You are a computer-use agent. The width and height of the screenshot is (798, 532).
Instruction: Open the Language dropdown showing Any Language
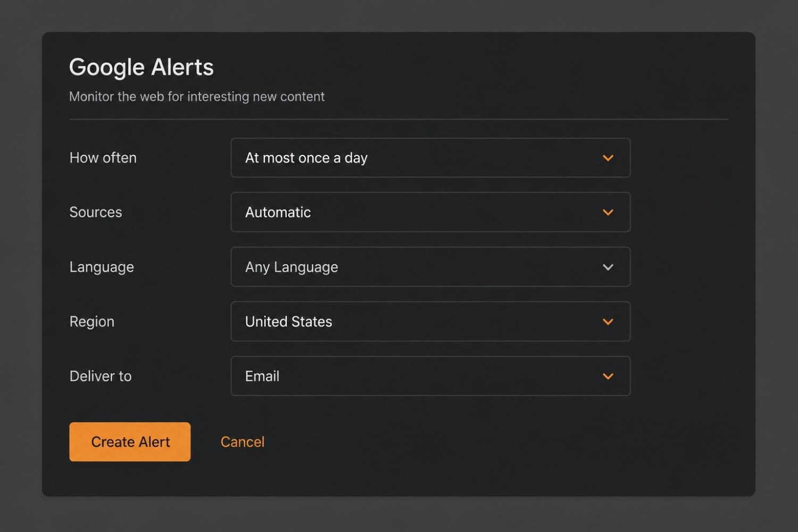click(430, 267)
